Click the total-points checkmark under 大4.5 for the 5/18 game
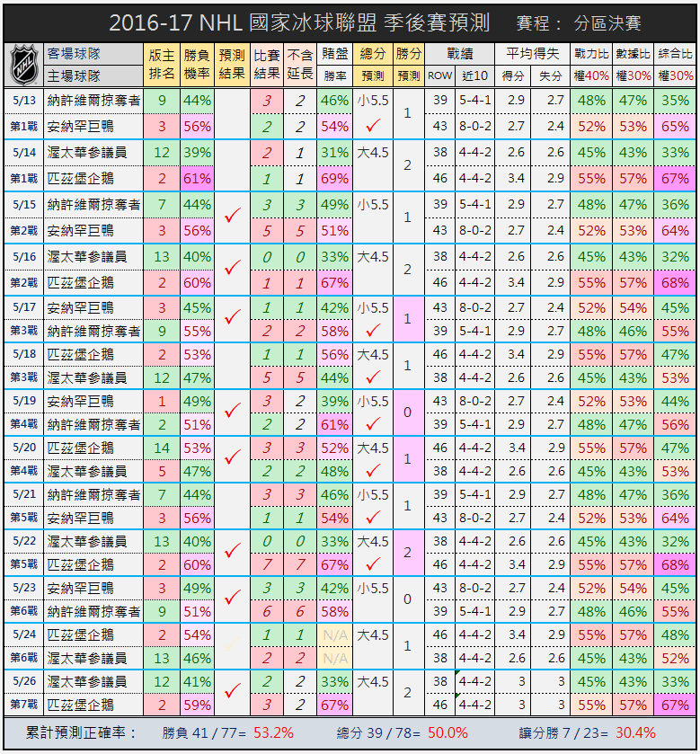Viewport: 700px width, 754px height. click(373, 377)
